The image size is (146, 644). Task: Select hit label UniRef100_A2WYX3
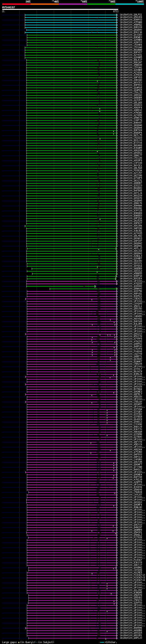[x=131, y=42]
